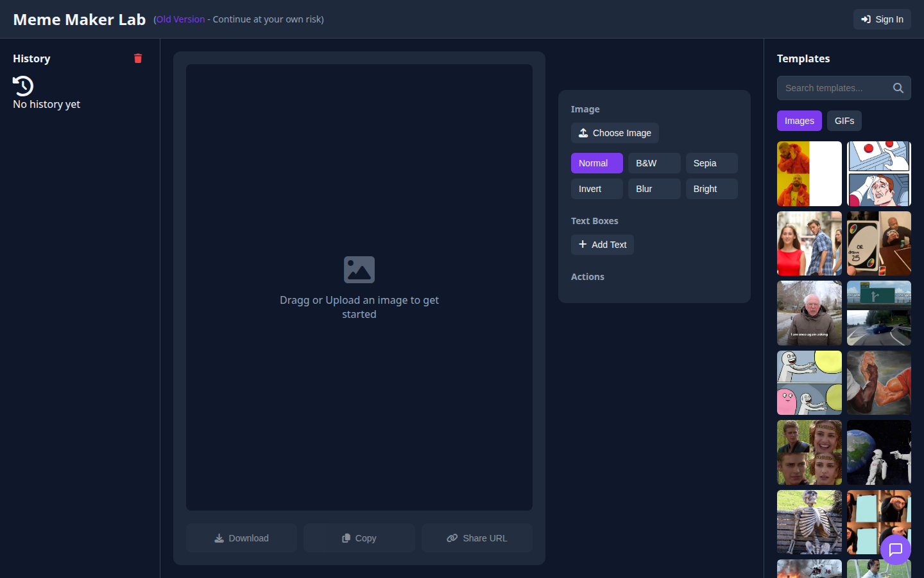Open the purple chat bubble widget
The width and height of the screenshot is (924, 578).
click(896, 550)
